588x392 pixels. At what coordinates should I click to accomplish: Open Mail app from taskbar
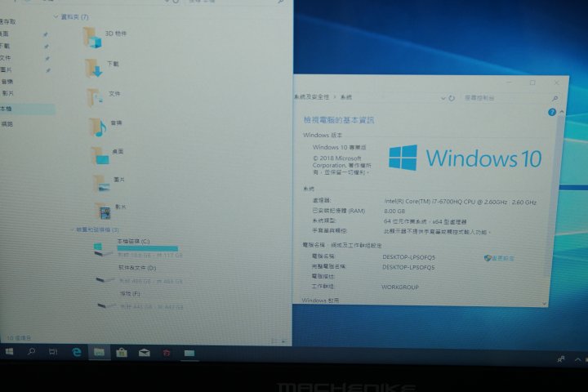145,353
